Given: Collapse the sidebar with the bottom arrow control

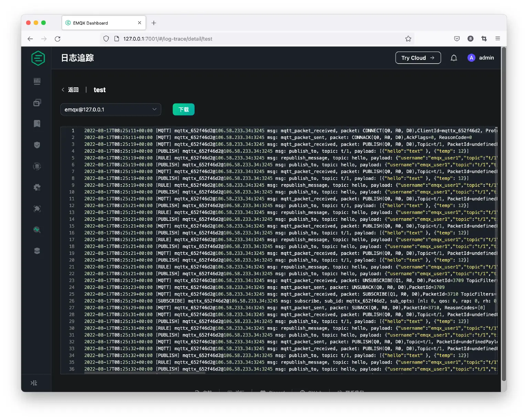Looking at the screenshot, I should [x=34, y=383].
